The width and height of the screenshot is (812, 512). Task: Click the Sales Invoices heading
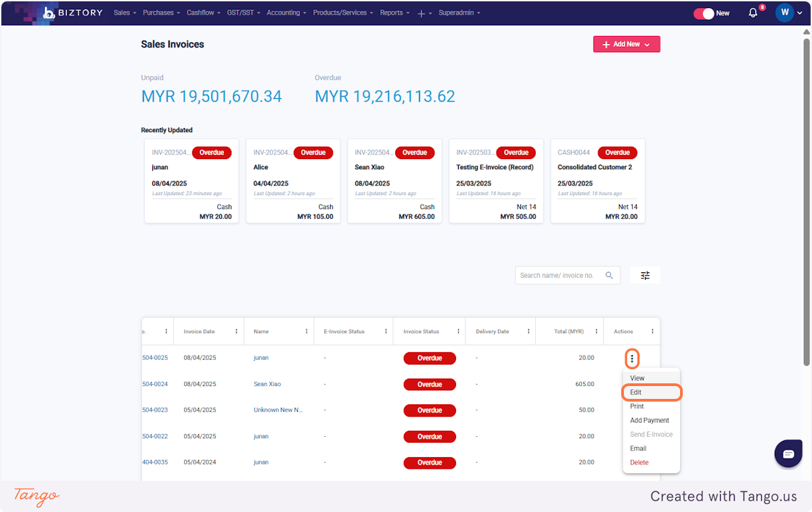(x=173, y=44)
